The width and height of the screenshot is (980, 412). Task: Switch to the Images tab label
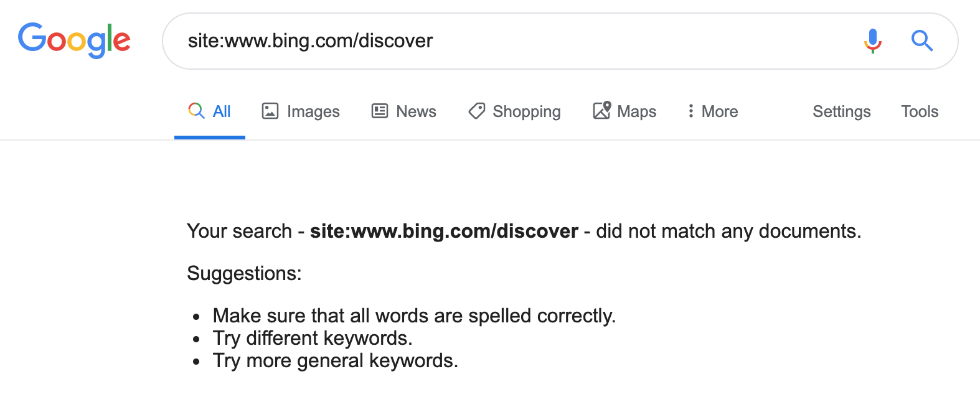(x=313, y=111)
